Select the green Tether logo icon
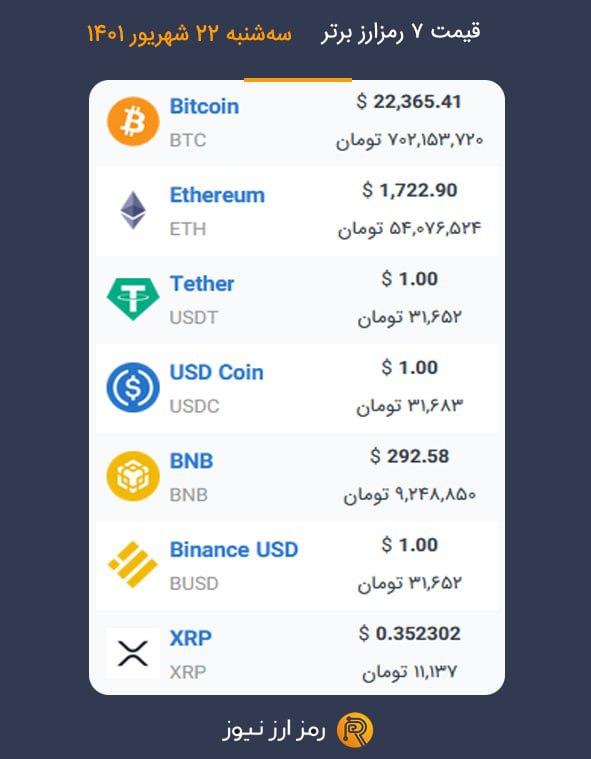 [133, 299]
